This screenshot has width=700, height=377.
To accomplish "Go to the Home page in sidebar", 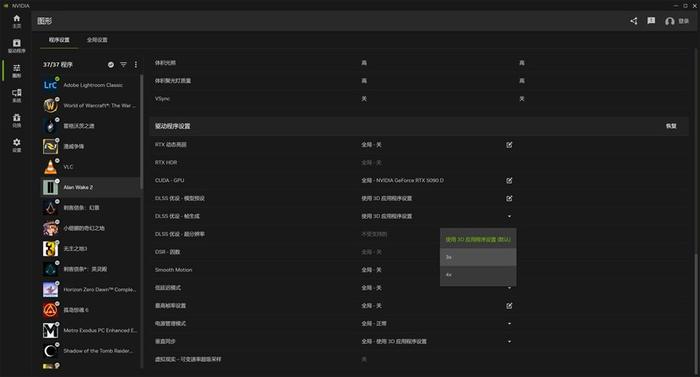I will pos(17,21).
